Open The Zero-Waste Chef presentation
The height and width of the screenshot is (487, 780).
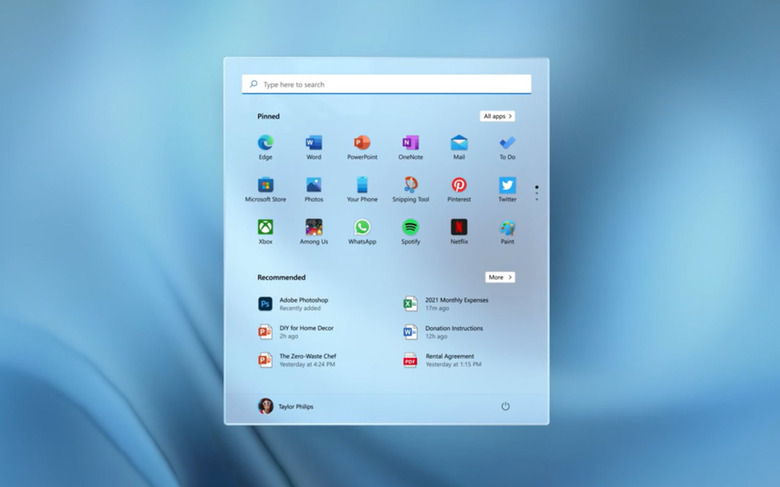pos(297,360)
